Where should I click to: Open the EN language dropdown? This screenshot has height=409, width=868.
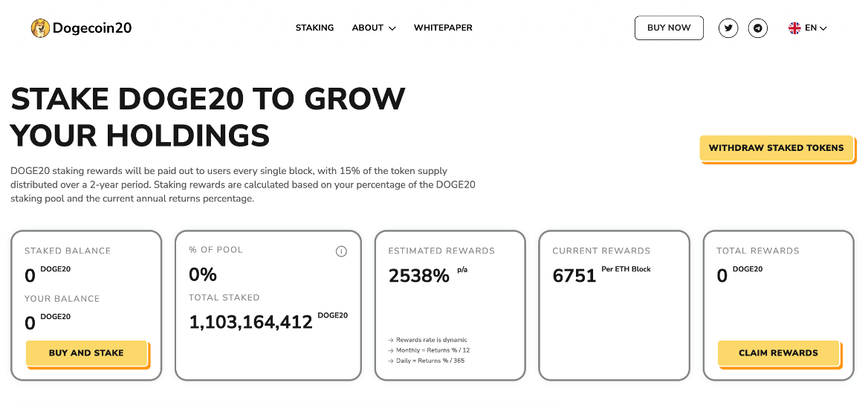816,28
